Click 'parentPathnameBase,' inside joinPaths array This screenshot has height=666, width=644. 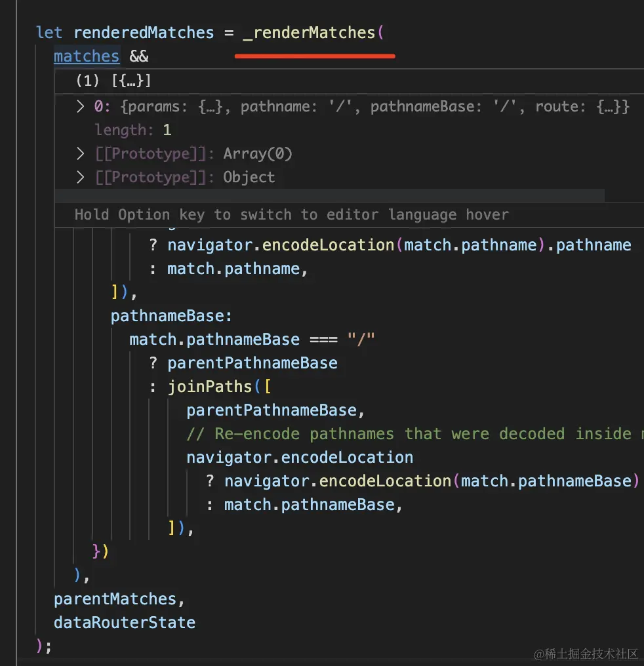275,410
